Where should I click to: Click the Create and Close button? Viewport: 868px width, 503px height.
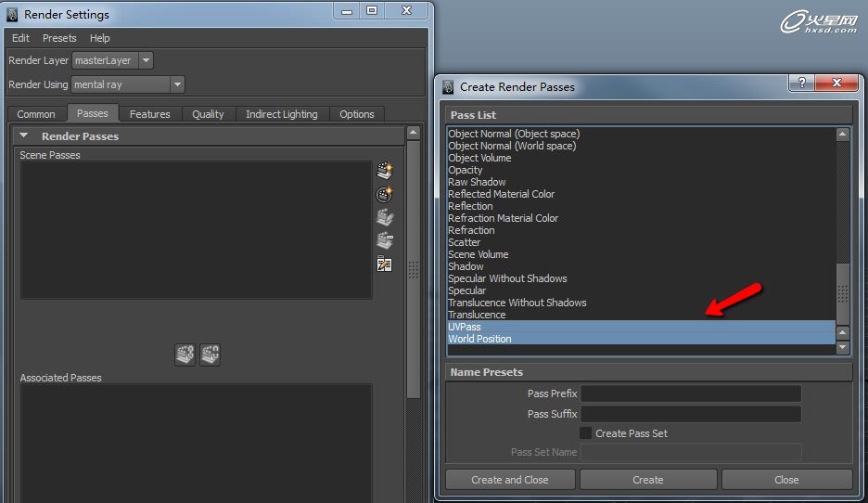click(x=510, y=480)
